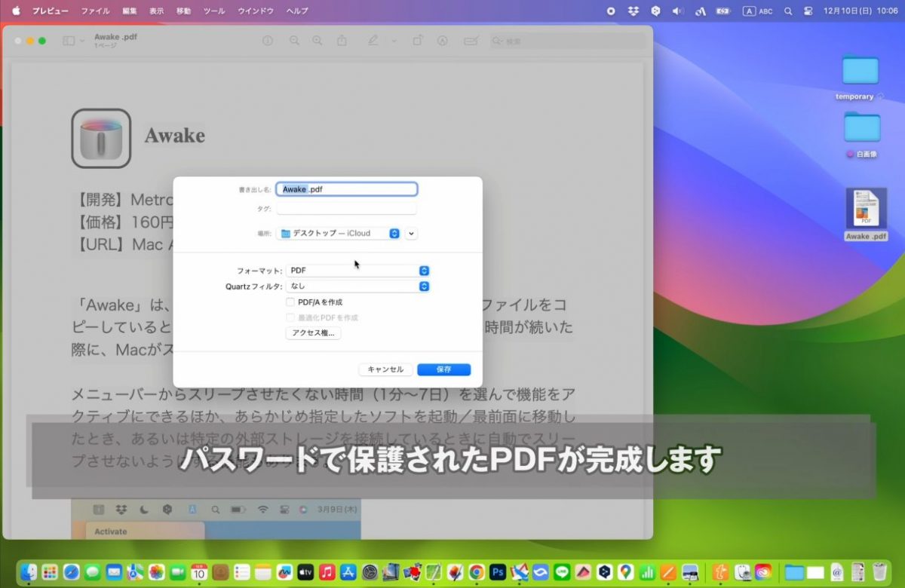
Task: Open the 場所 デスクトップ — iCloud dropdown
Action: click(x=338, y=234)
